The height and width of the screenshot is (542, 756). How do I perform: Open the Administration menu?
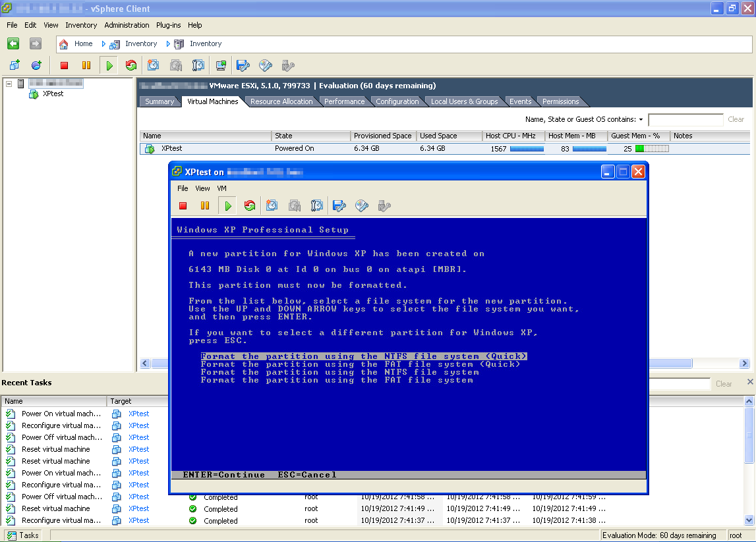click(x=127, y=25)
